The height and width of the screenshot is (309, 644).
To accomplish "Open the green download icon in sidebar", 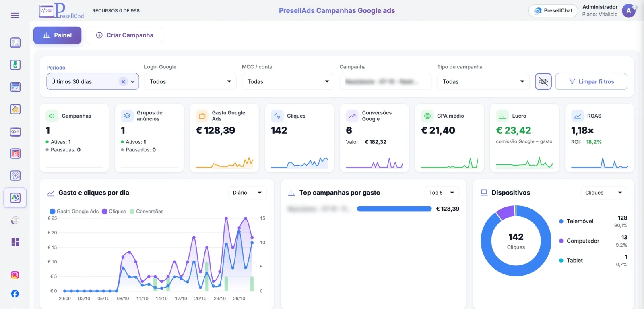I will (15, 65).
